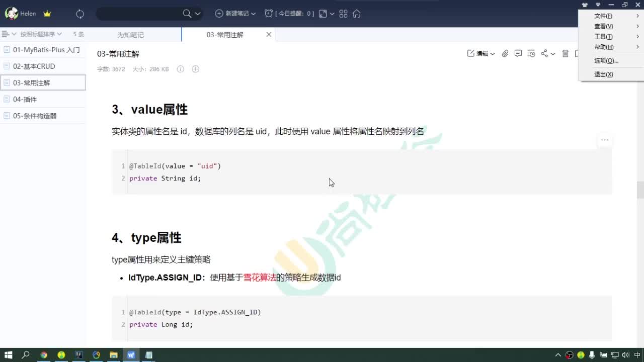
Task: Click the 字数: 3672 word count
Action: 111,69
